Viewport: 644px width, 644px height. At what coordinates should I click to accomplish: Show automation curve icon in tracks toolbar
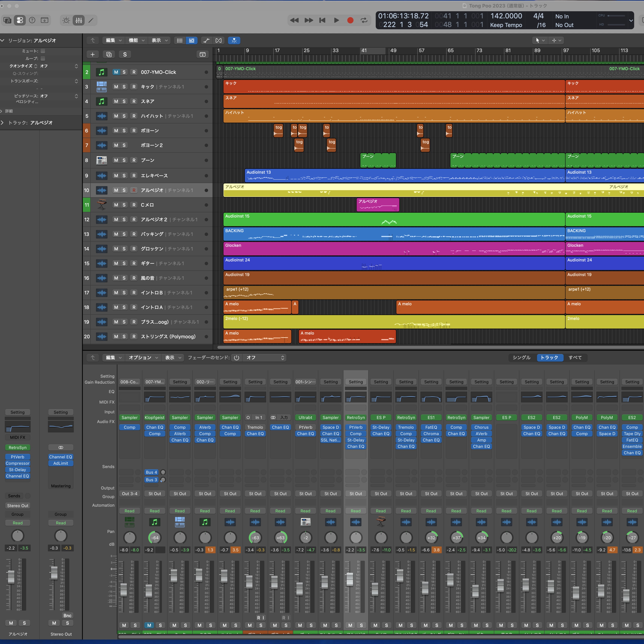206,40
